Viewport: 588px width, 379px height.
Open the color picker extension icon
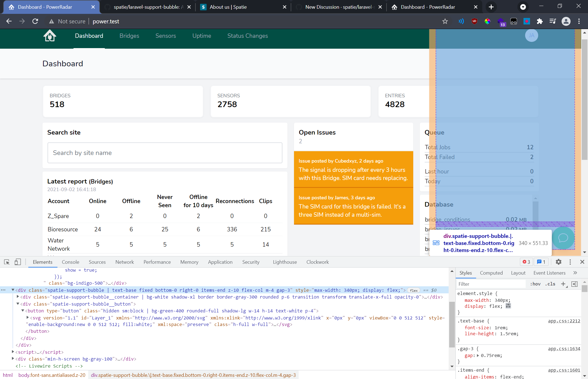pyautogui.click(x=487, y=21)
